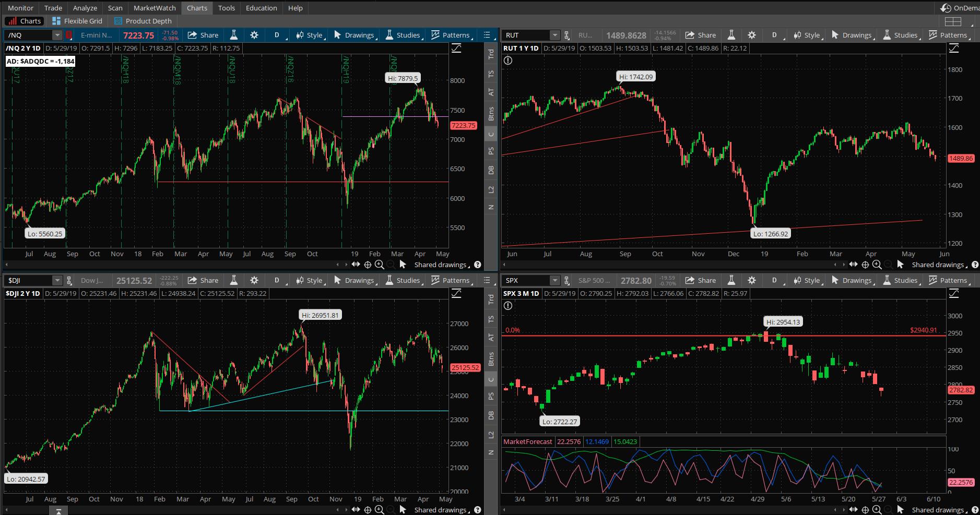Click the SPX symbol input field
The height and width of the screenshot is (515, 980).
pos(526,280)
